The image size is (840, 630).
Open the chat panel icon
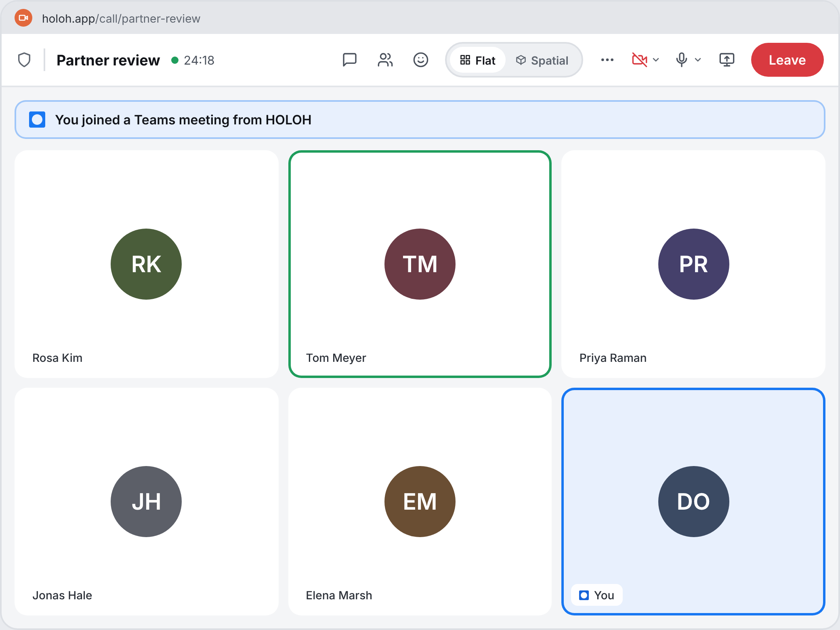[x=349, y=60]
